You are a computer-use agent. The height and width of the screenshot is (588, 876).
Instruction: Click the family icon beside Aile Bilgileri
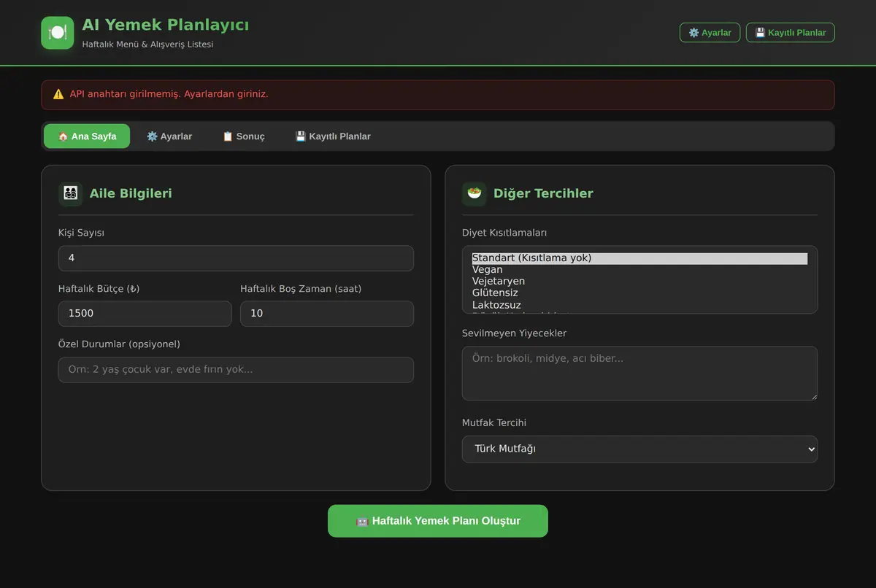(x=71, y=193)
